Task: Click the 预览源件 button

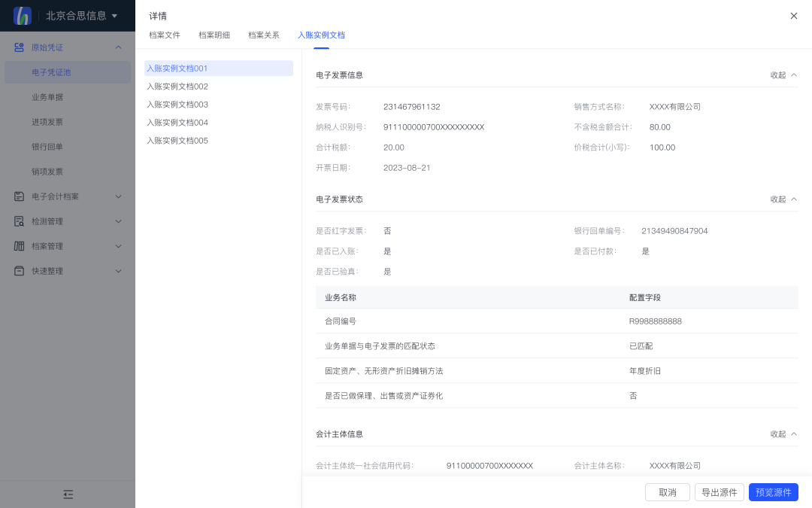Action: coord(773,492)
